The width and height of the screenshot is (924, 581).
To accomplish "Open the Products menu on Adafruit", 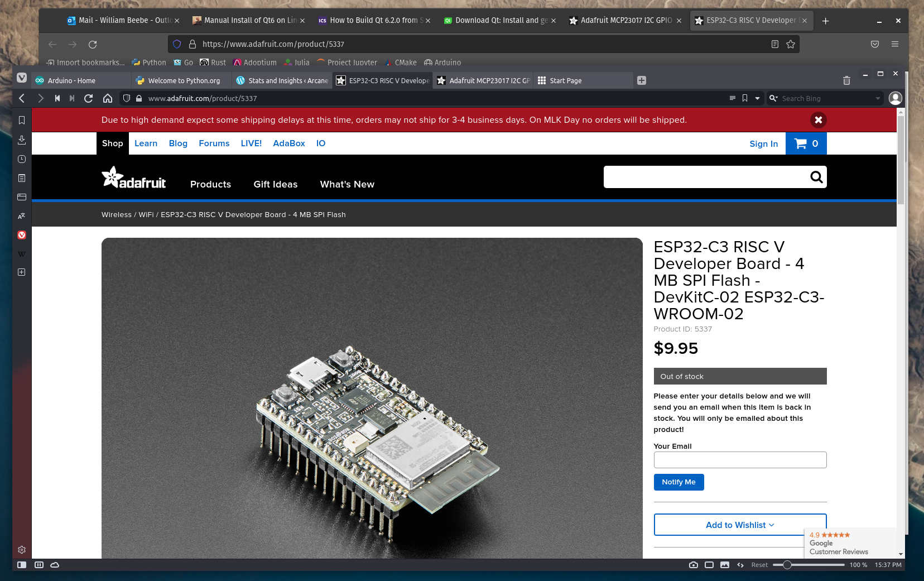I will [210, 184].
